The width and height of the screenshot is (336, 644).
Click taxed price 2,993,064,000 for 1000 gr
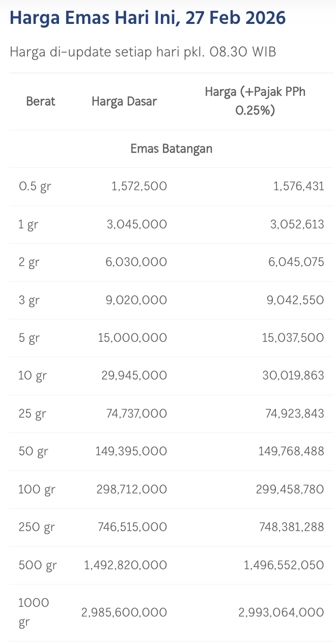(x=281, y=613)
